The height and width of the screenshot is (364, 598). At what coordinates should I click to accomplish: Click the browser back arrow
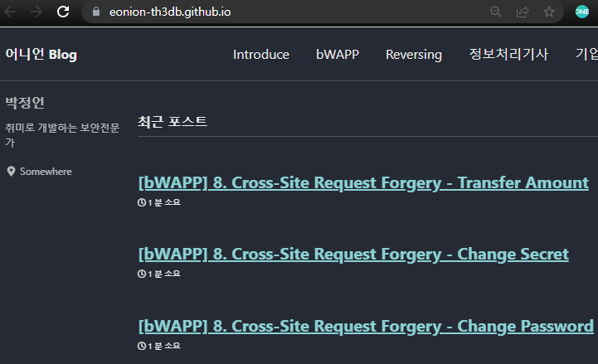10,12
